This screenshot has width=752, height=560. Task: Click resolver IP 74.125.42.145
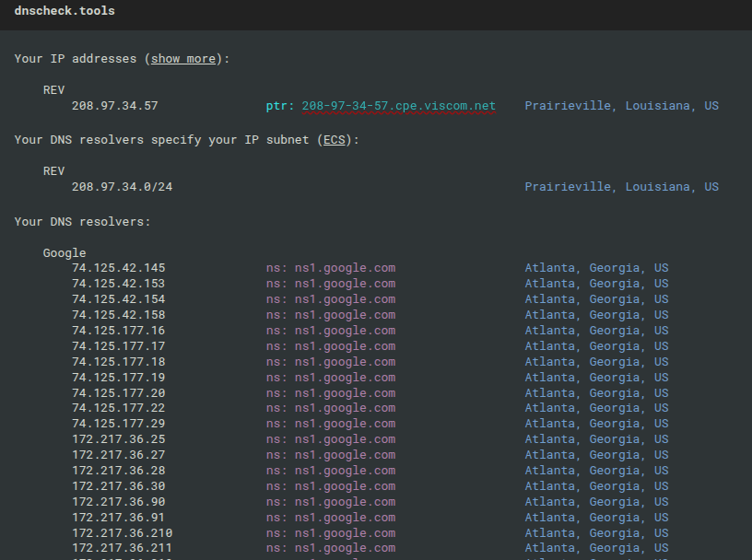click(119, 267)
